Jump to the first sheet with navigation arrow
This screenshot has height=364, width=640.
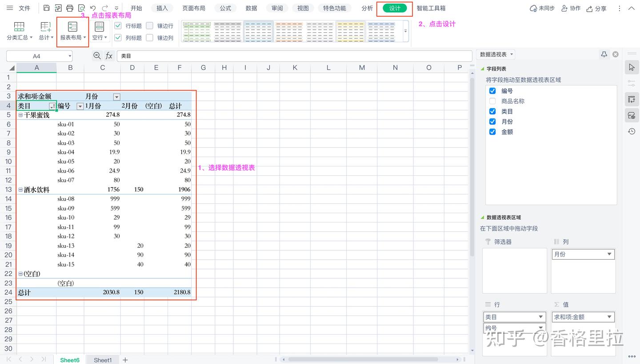(8, 359)
